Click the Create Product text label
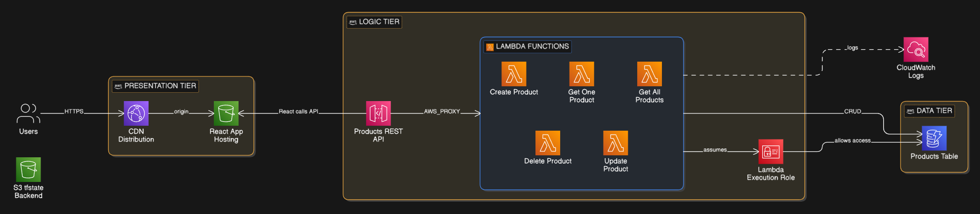This screenshot has height=214, width=980. click(514, 92)
